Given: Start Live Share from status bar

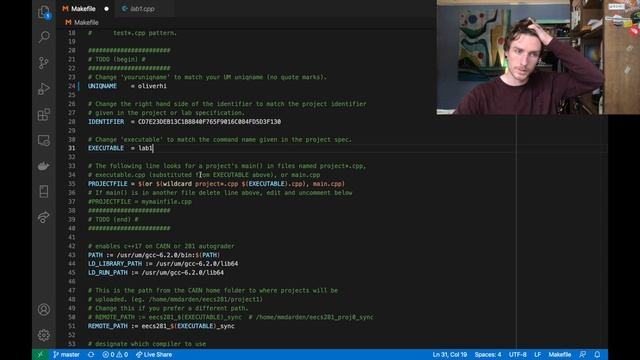Looking at the screenshot, I should point(154,355).
